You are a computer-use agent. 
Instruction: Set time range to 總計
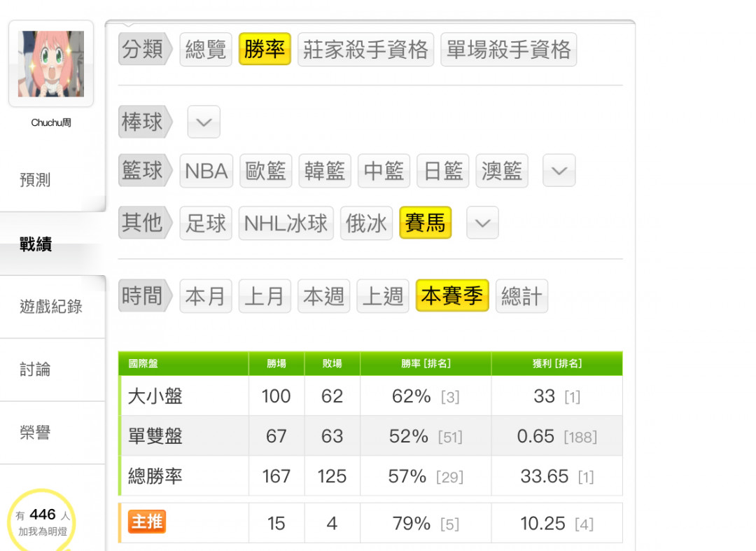(x=521, y=296)
